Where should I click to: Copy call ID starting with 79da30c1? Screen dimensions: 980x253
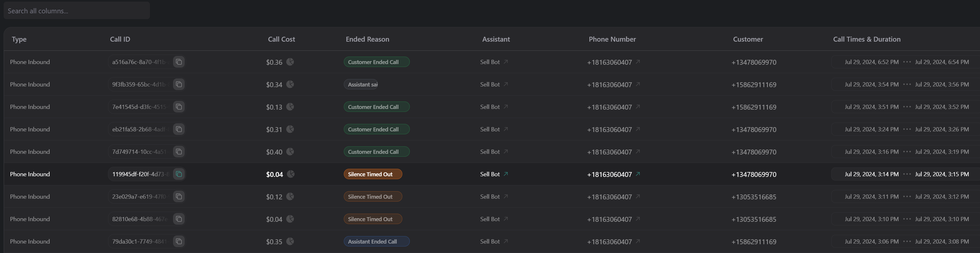click(x=179, y=241)
